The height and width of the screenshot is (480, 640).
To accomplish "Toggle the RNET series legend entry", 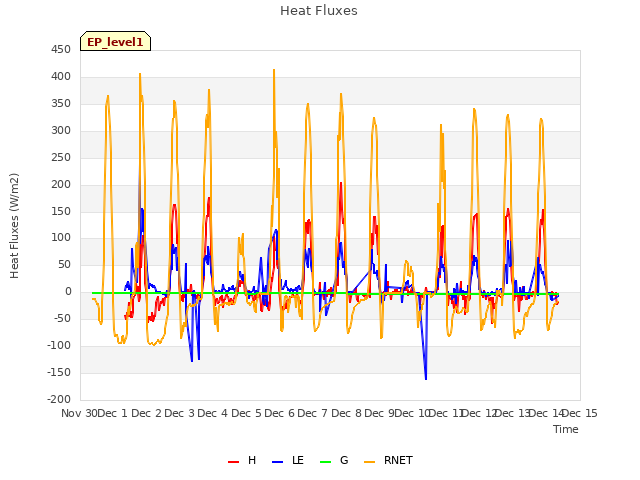I will pyautogui.click(x=388, y=460).
